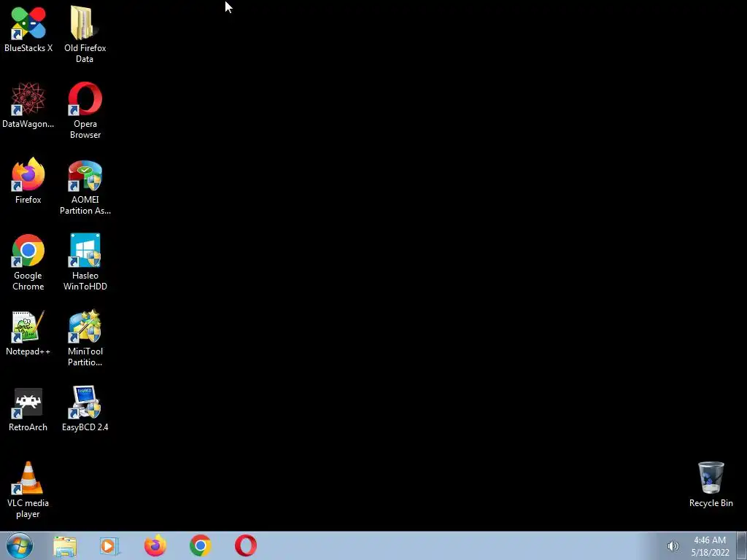Open the volume speaker tray icon
This screenshot has width=747, height=560.
673,546
